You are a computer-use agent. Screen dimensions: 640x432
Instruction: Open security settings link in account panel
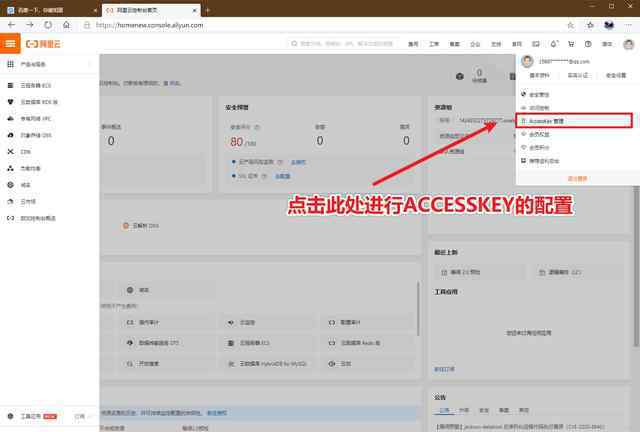tap(616, 76)
